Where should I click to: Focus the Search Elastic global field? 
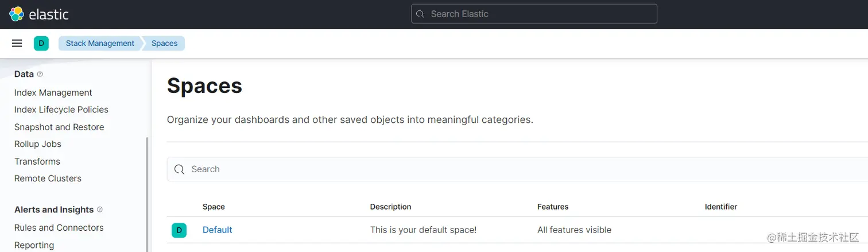coord(540,14)
